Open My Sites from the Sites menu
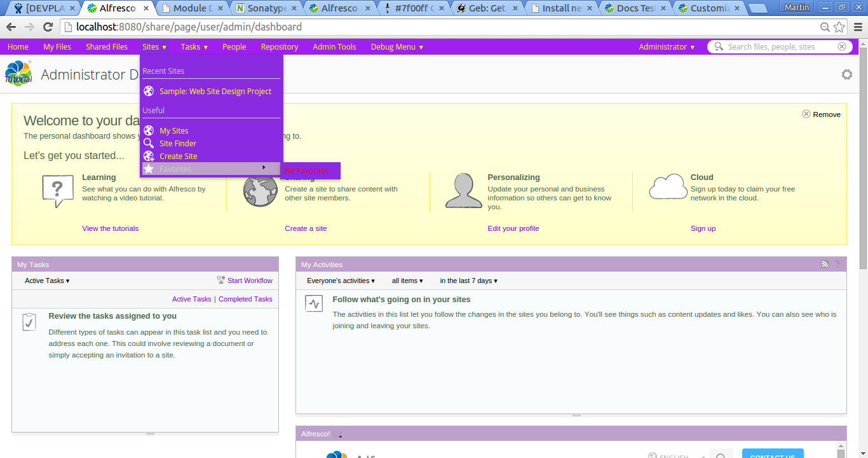868x458 pixels. click(x=175, y=130)
